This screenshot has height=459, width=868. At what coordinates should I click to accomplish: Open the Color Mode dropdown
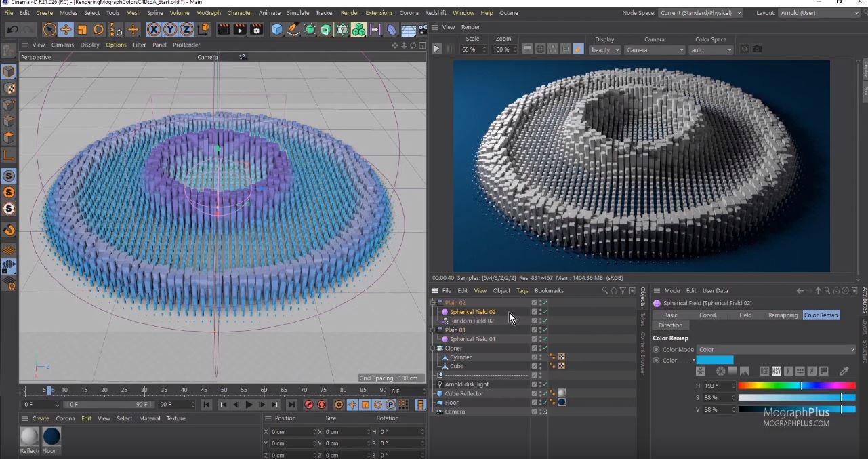776,350
